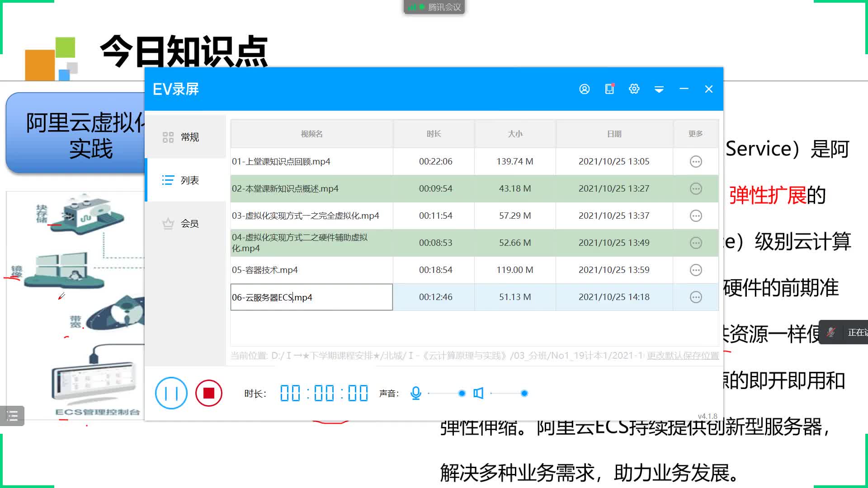868x488 pixels.
Task: Click the 2021/10/25 14:18 date cell
Action: pos(614,297)
